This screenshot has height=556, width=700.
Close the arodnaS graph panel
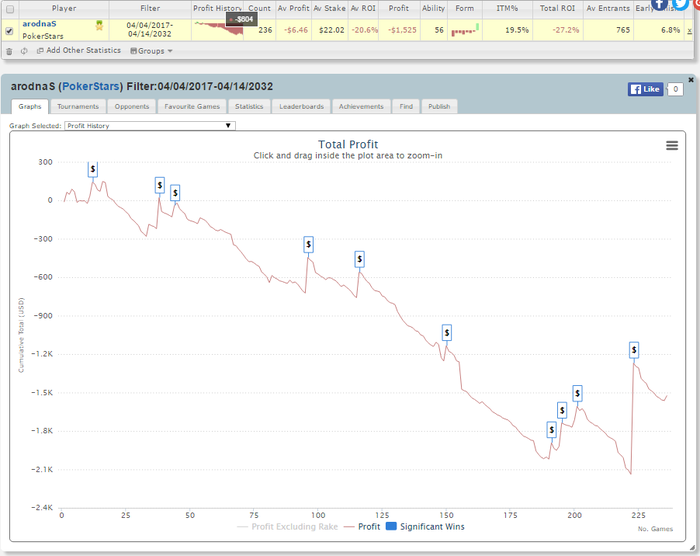coord(691,80)
